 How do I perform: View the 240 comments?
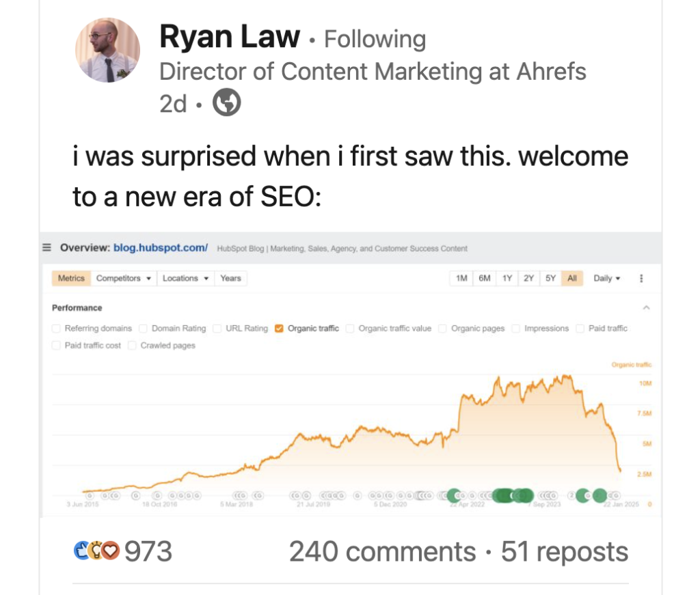tap(381, 552)
